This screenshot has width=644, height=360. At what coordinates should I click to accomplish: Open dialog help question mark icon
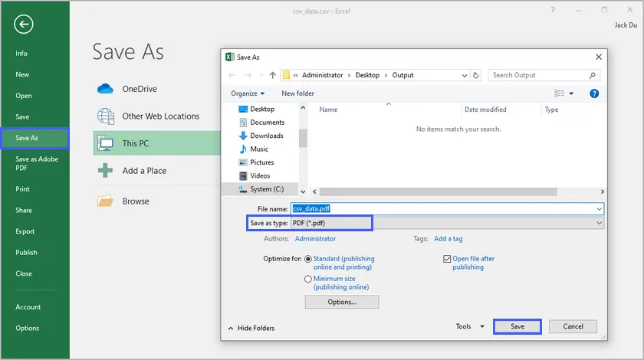coord(594,93)
